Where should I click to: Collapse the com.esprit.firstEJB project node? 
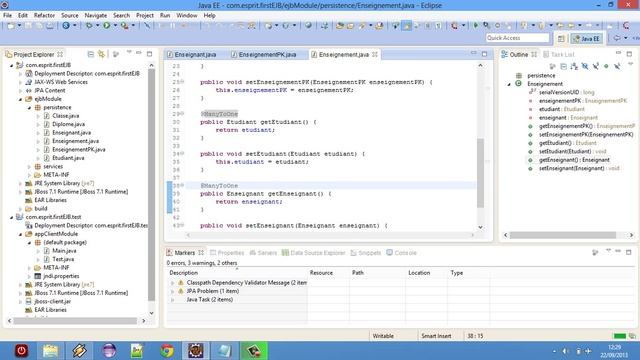tap(12, 65)
